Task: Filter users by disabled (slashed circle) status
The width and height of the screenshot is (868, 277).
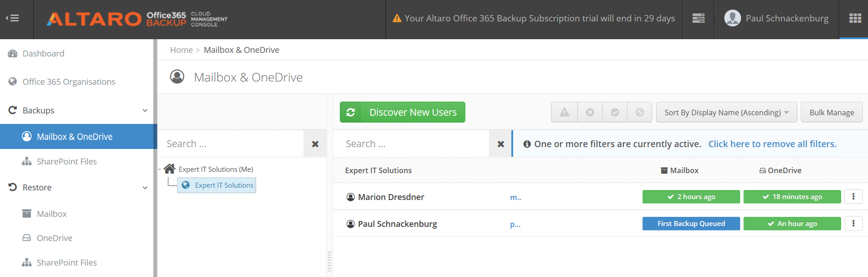Action: tap(640, 113)
